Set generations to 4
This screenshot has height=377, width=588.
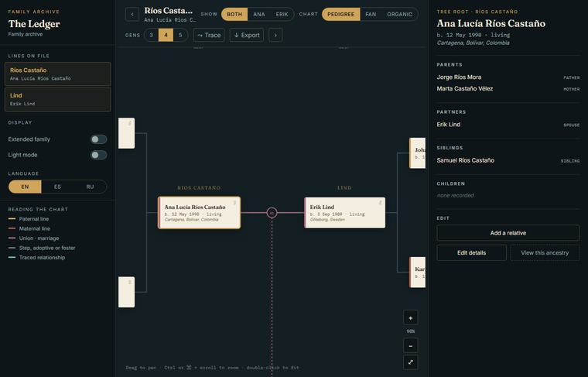pyautogui.click(x=166, y=35)
